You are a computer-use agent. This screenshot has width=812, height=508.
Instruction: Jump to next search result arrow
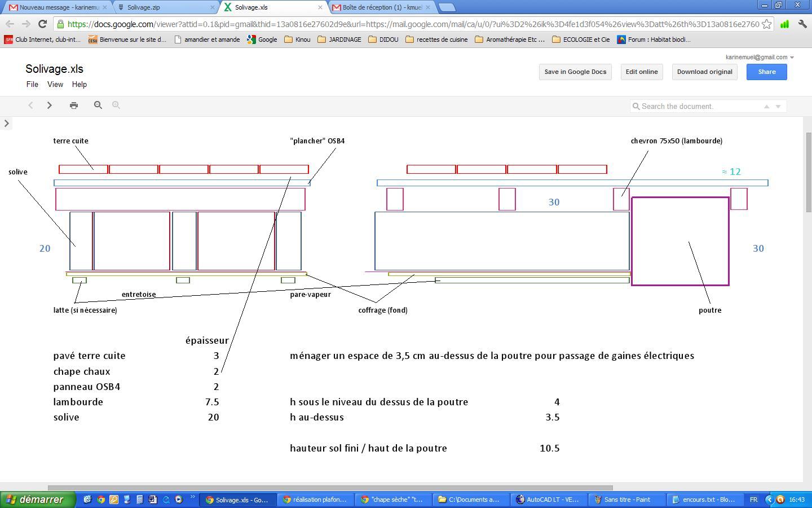click(778, 106)
